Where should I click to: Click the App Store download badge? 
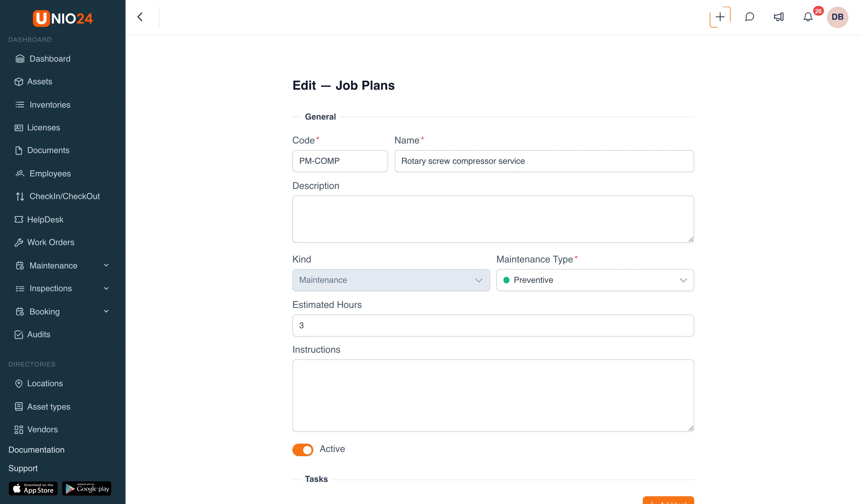pyautogui.click(x=33, y=488)
